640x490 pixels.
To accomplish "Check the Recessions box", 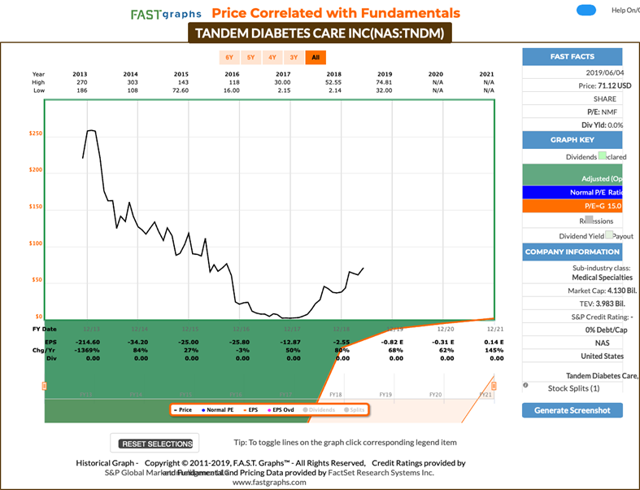I will [x=589, y=220].
